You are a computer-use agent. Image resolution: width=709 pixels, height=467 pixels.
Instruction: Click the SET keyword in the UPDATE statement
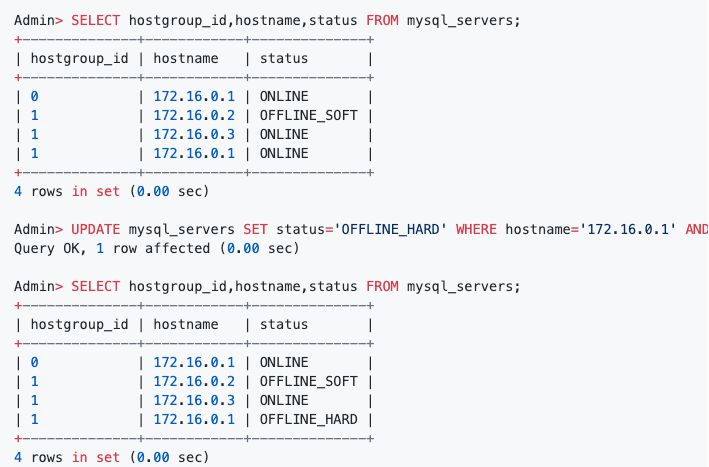[x=255, y=229]
